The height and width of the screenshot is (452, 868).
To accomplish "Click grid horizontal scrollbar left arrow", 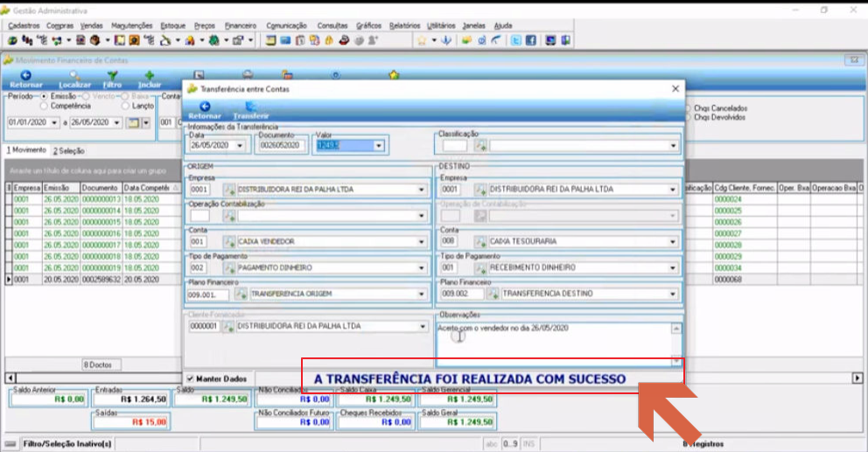I will (x=10, y=378).
